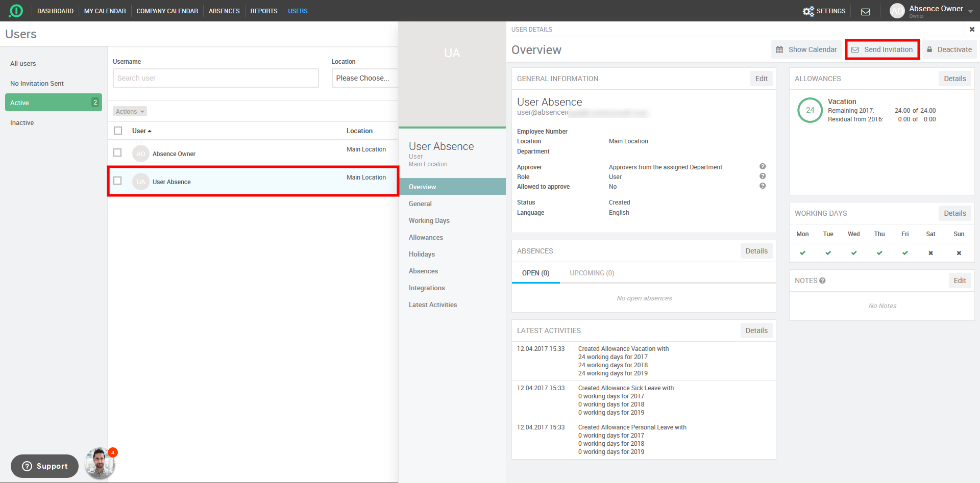Click help icon beside Allowed to approve
Image resolution: width=980 pixels, height=483 pixels.
763,186
